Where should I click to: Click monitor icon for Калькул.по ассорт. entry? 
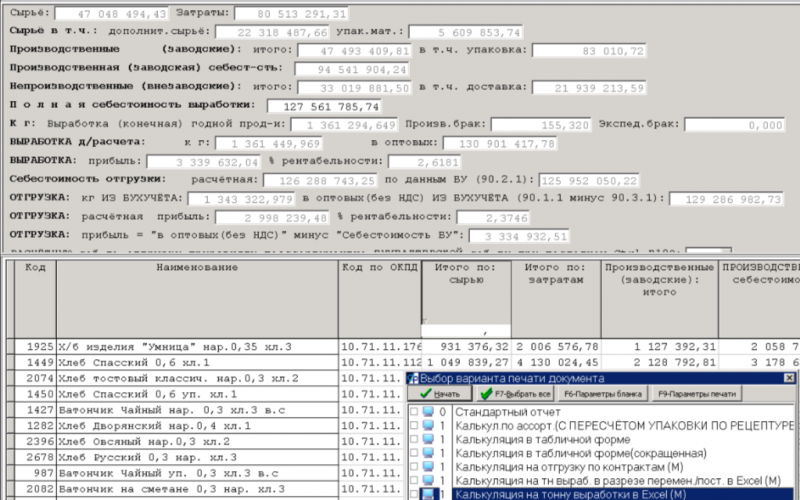click(x=428, y=425)
